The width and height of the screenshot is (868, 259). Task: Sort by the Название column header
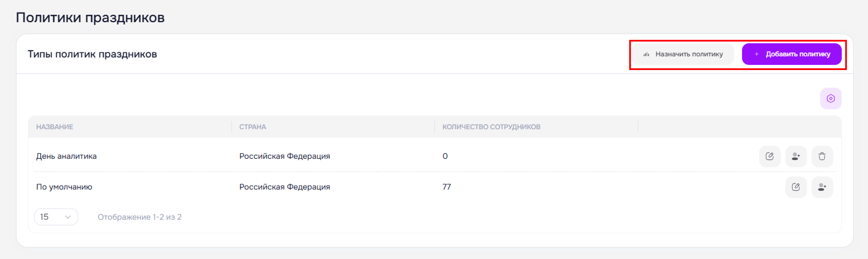click(55, 127)
